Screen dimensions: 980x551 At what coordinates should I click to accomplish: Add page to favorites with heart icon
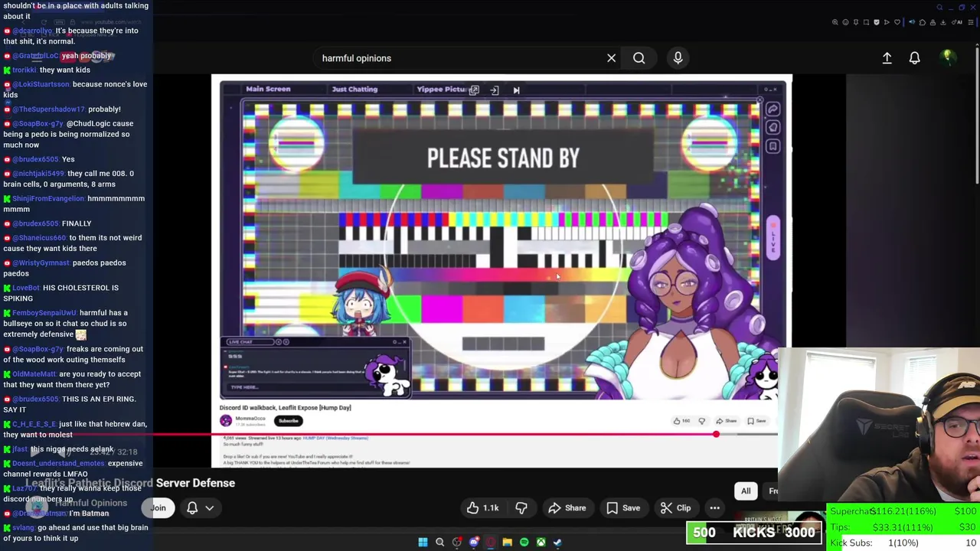click(x=897, y=22)
